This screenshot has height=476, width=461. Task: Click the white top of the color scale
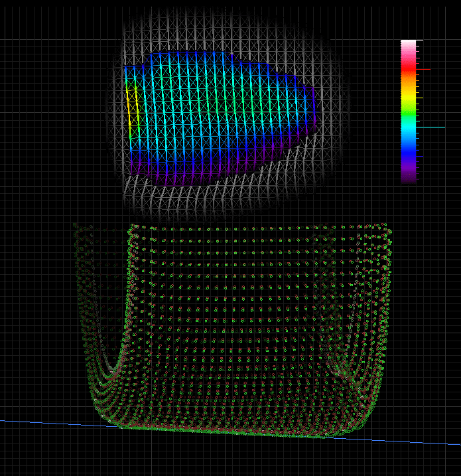click(408, 42)
